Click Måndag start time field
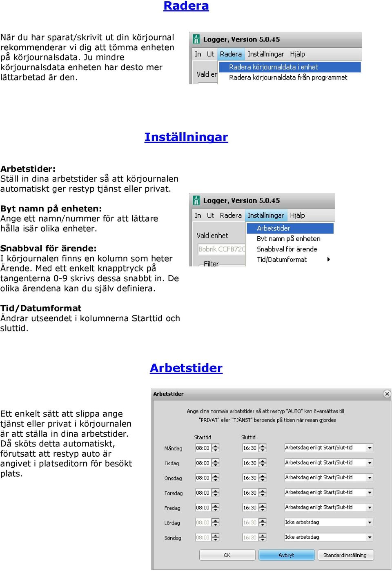This screenshot has height=571, width=392. (x=203, y=448)
